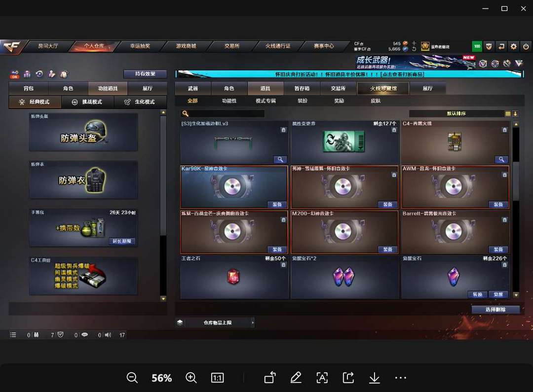Click 延长期限 on the 手雷包 item
Viewport: 533px width, 392px height.
click(122, 241)
